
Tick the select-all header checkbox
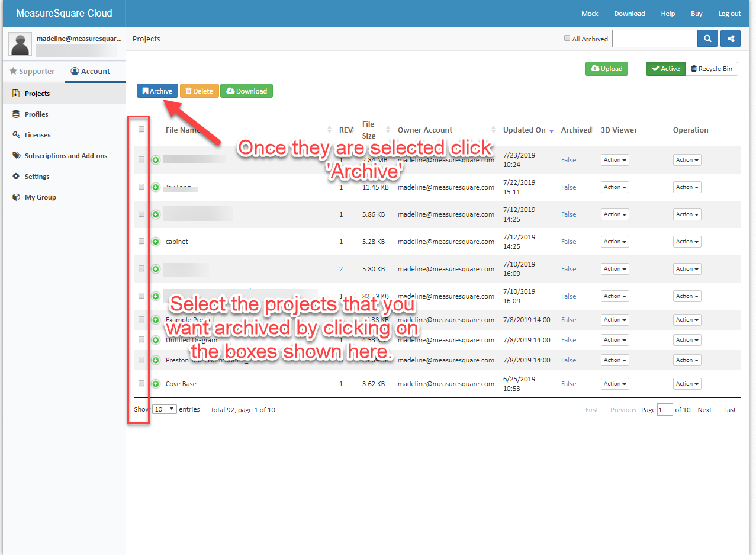(141, 129)
